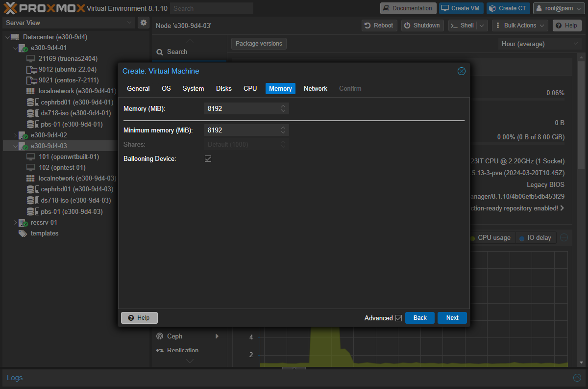This screenshot has height=389, width=588.
Task: Open the Bulk Actions dropdown
Action: 520,26
